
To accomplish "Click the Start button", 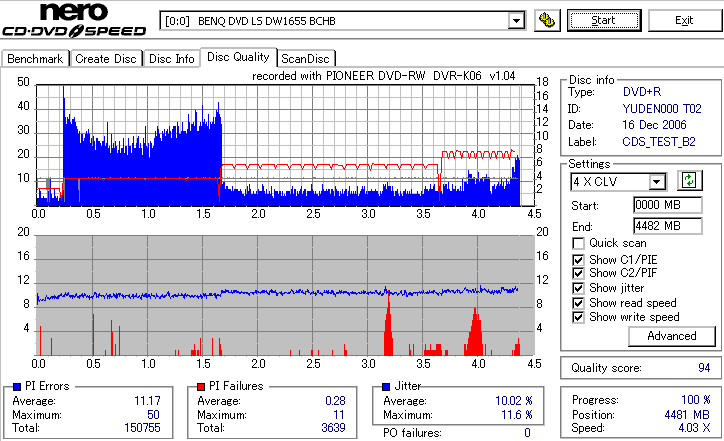I will coord(604,21).
